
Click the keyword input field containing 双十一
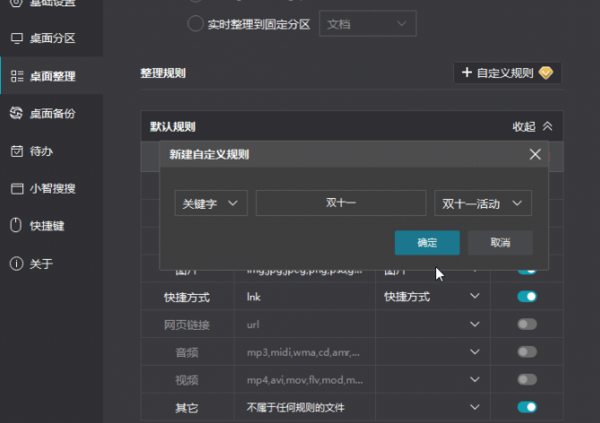click(340, 203)
